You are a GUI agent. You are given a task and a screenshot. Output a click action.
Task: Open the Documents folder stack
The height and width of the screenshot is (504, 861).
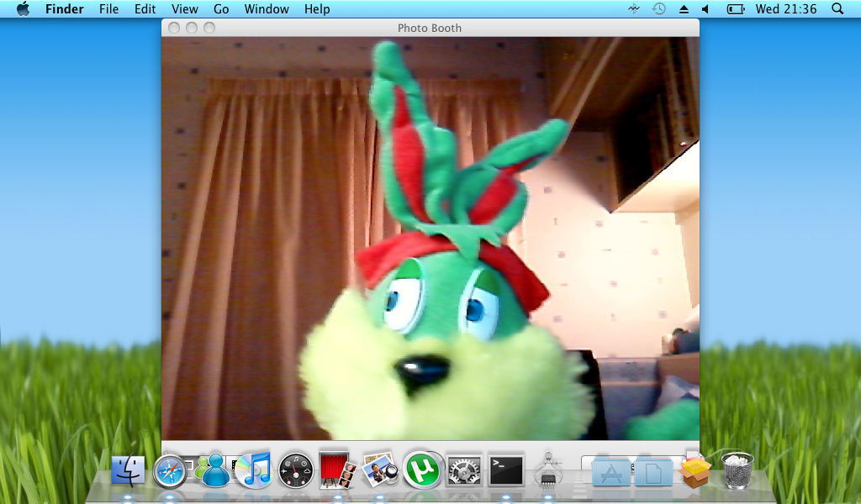point(653,471)
